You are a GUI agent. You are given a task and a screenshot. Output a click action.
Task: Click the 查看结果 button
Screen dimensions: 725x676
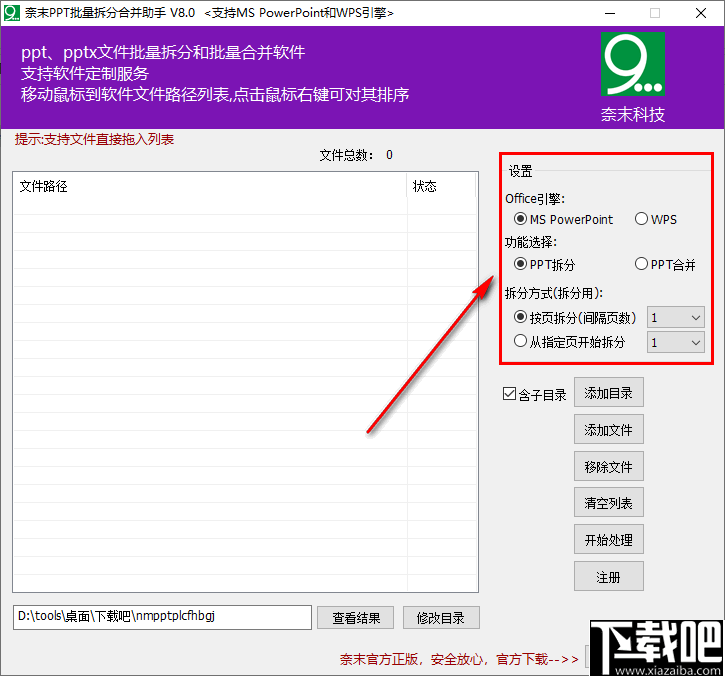pos(356,618)
